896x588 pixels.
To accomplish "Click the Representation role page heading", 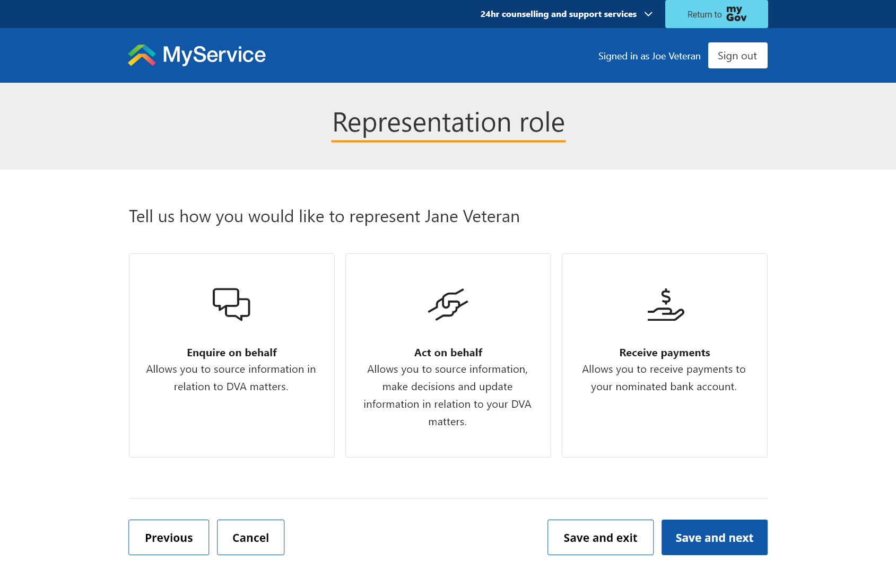I will pos(448,122).
